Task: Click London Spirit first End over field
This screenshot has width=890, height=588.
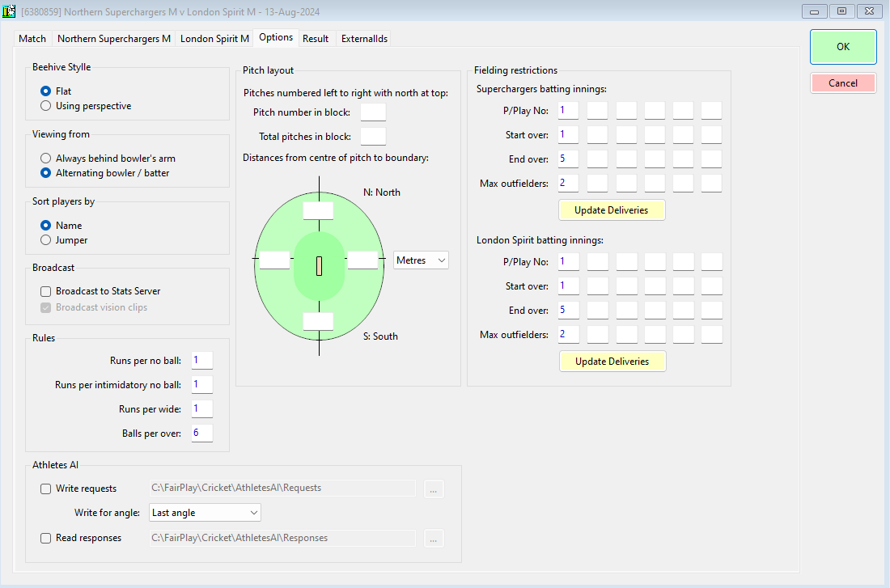Action: point(569,310)
